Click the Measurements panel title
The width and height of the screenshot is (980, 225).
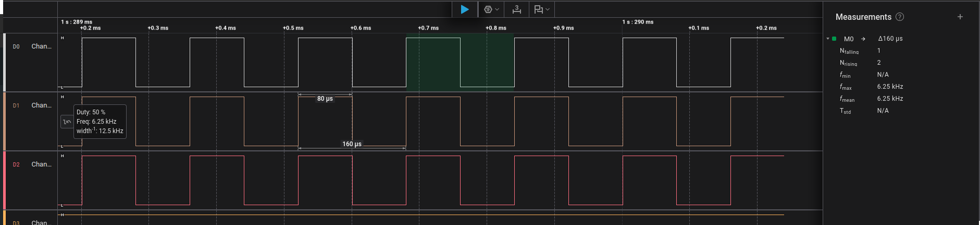pos(863,17)
